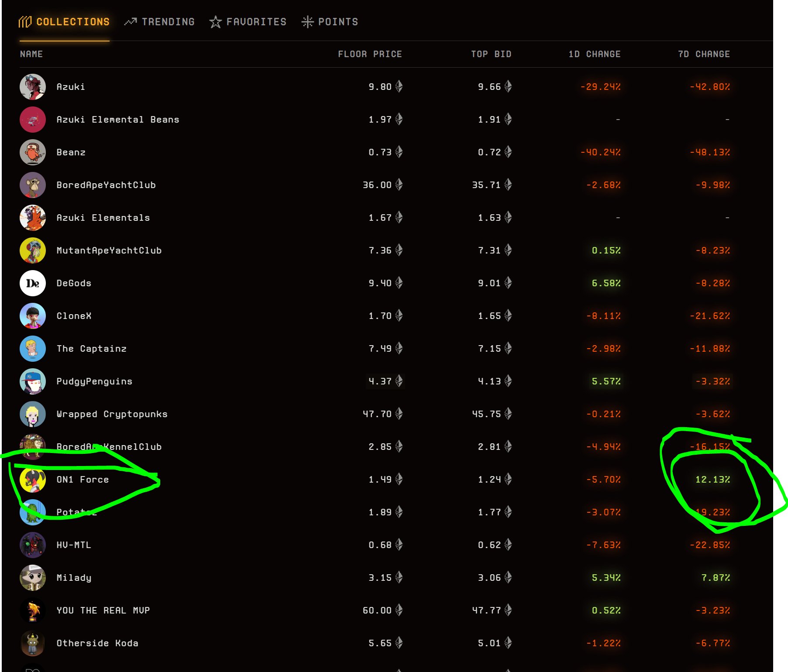The image size is (788, 672).
Task: Click the MutantApeYachtClub avatar
Action: pos(33,250)
